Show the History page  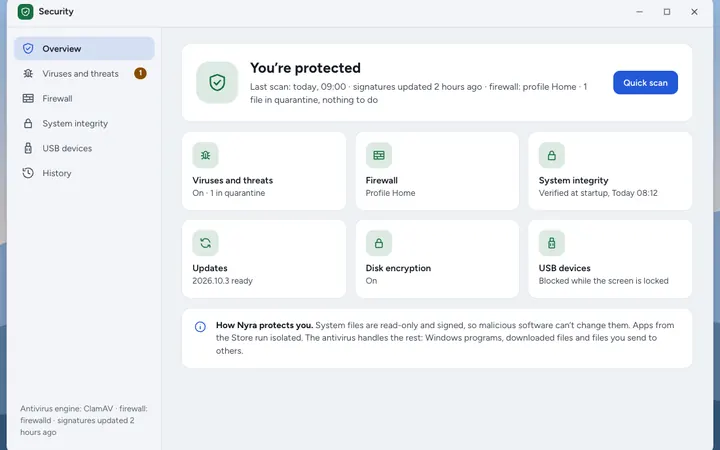(84, 173)
